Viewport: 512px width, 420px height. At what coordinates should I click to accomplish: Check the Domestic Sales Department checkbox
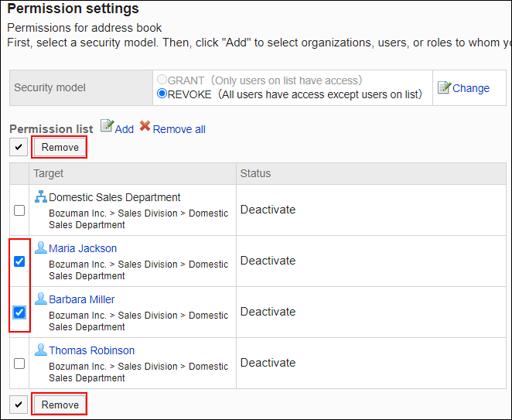pyautogui.click(x=19, y=210)
